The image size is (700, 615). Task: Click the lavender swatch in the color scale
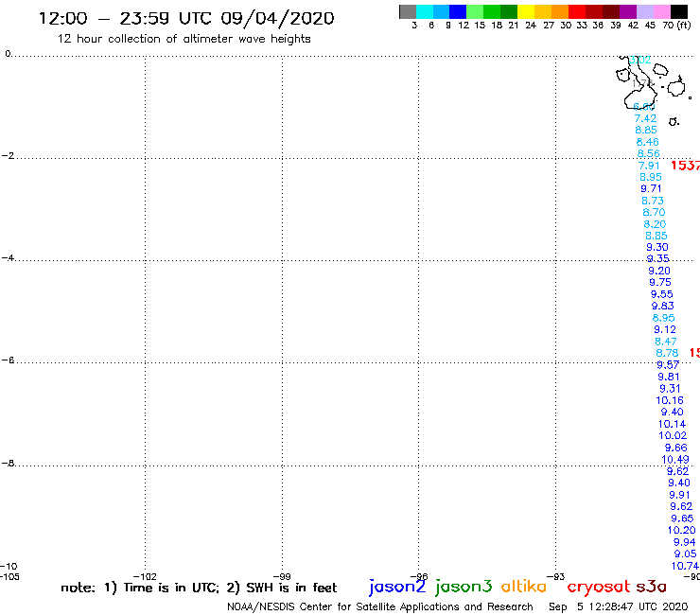(644, 11)
